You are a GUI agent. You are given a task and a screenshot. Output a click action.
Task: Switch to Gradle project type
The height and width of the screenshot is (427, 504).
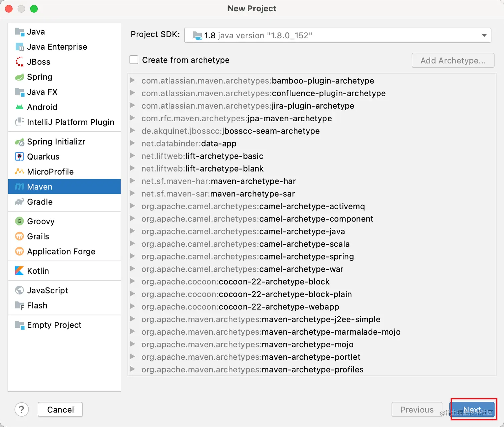tap(64, 202)
